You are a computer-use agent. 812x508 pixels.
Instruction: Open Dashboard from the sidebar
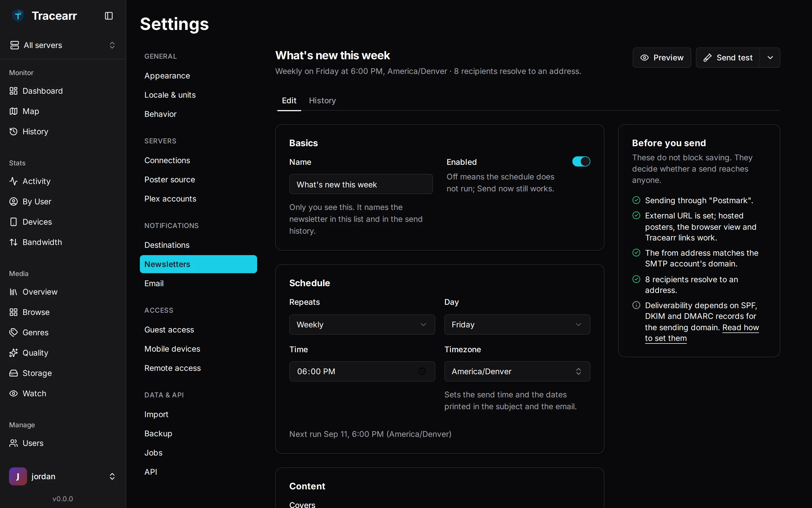[63, 91]
